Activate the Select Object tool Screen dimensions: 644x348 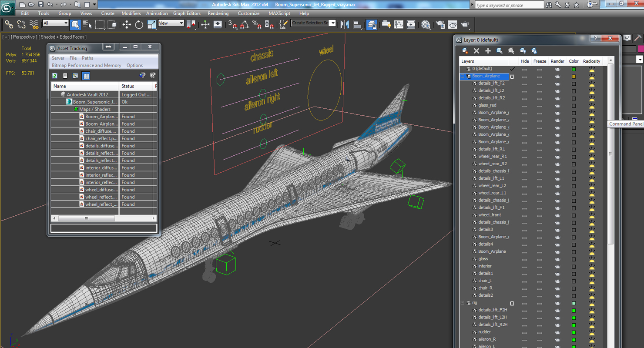click(75, 24)
